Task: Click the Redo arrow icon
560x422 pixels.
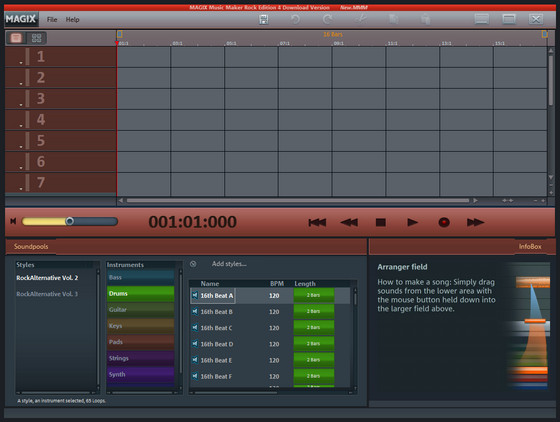Action: click(x=328, y=19)
